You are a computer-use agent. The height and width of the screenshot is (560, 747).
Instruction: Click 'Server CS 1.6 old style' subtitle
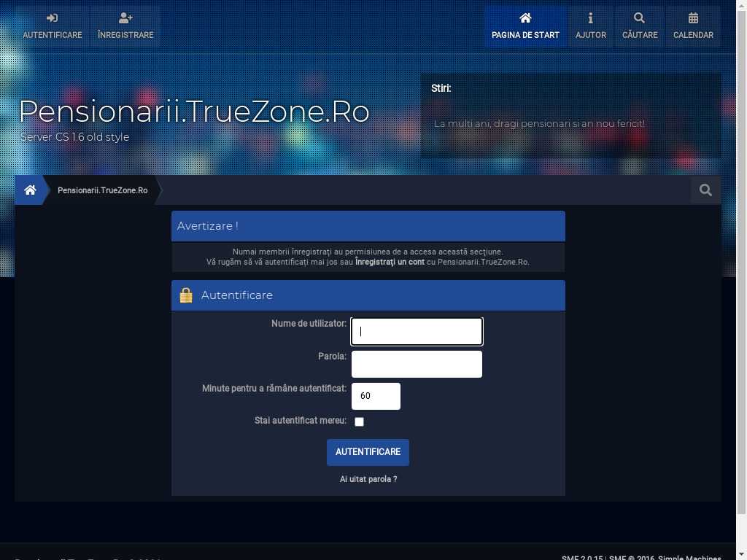click(75, 136)
